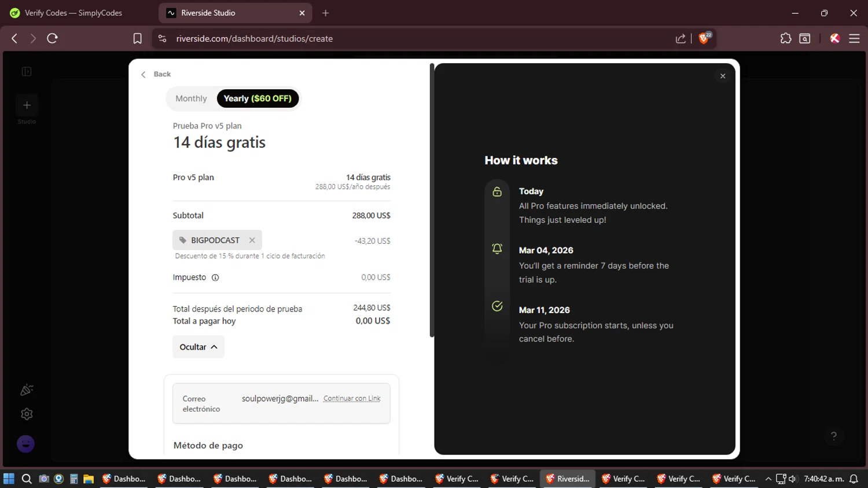Image resolution: width=868 pixels, height=488 pixels.
Task: Select the Riversid... taskbar window
Action: pyautogui.click(x=568, y=479)
